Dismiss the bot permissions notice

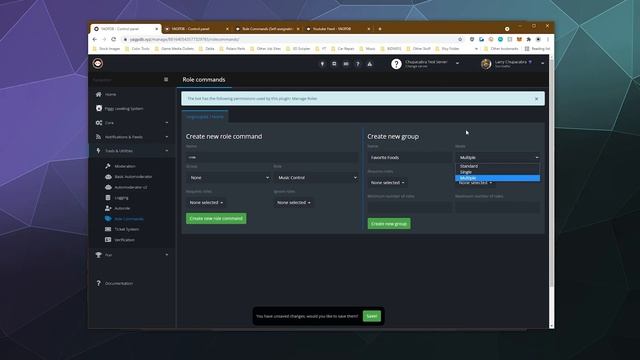pos(536,99)
